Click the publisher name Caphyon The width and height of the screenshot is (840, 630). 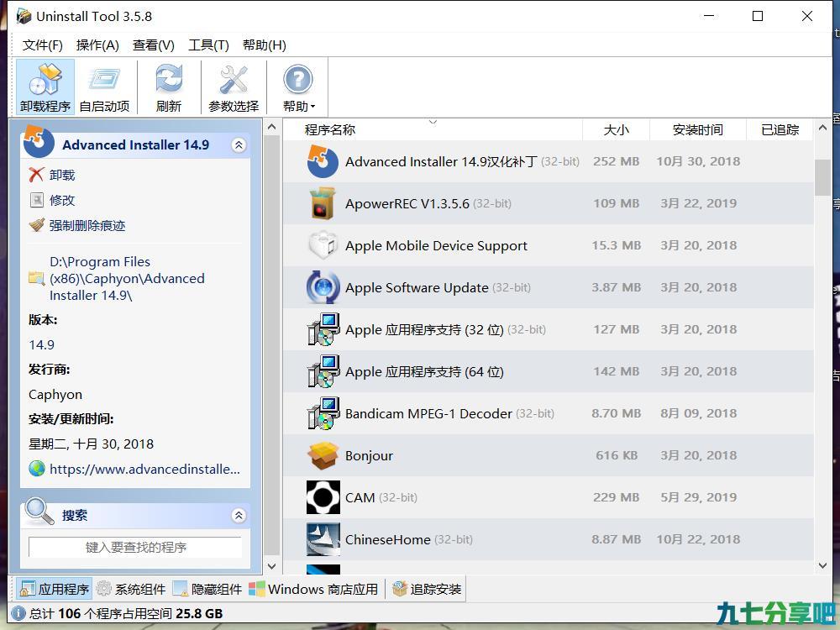(x=55, y=395)
